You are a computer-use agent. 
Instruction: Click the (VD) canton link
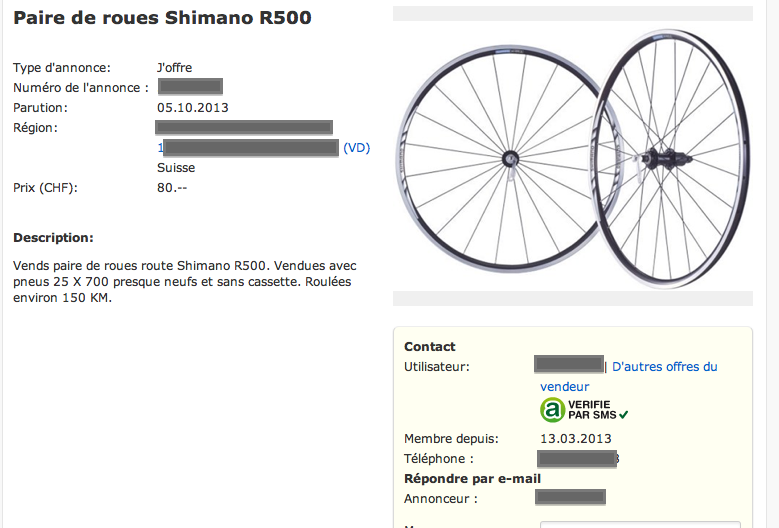(x=356, y=148)
